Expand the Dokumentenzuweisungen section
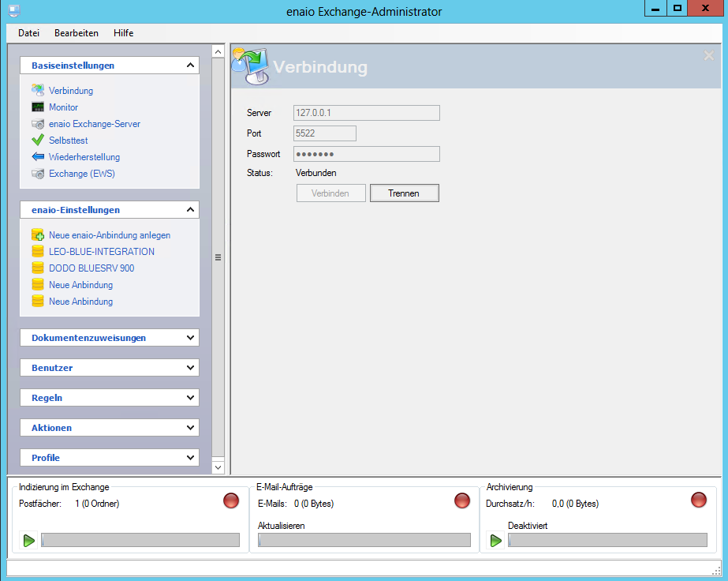This screenshot has height=581, width=728. (190, 338)
